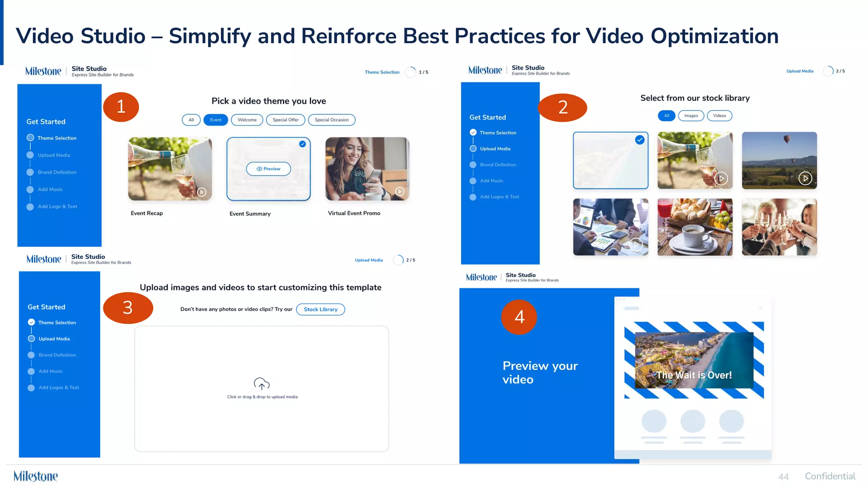Go to Upload Media step in panel 1 sidebar
Screen dimensions: 868x488
(x=49, y=155)
